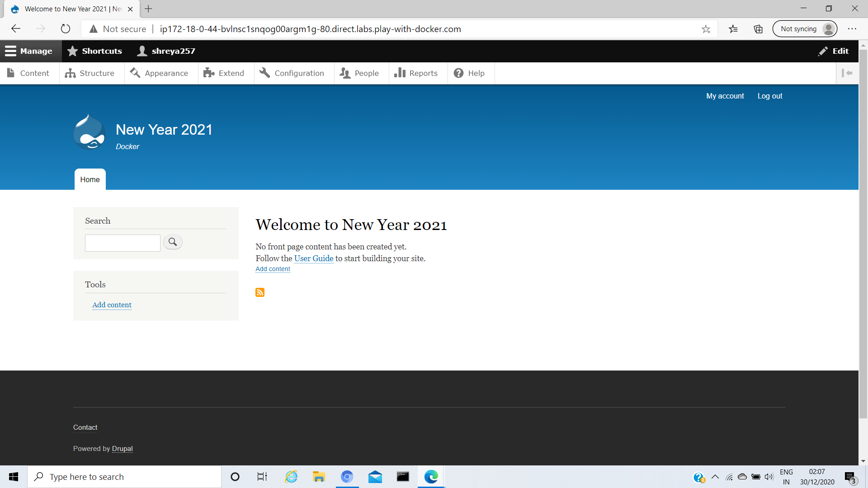Open the Not syncing account dropdown

pos(805,28)
